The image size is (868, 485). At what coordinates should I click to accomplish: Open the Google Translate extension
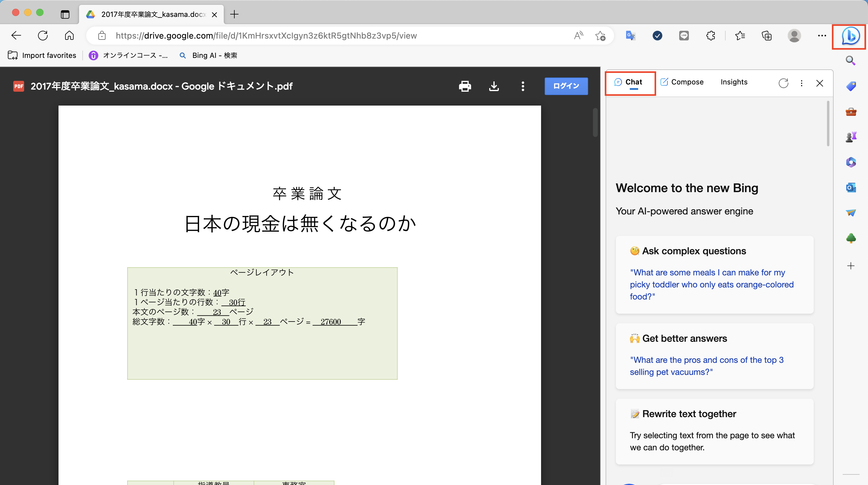click(630, 35)
